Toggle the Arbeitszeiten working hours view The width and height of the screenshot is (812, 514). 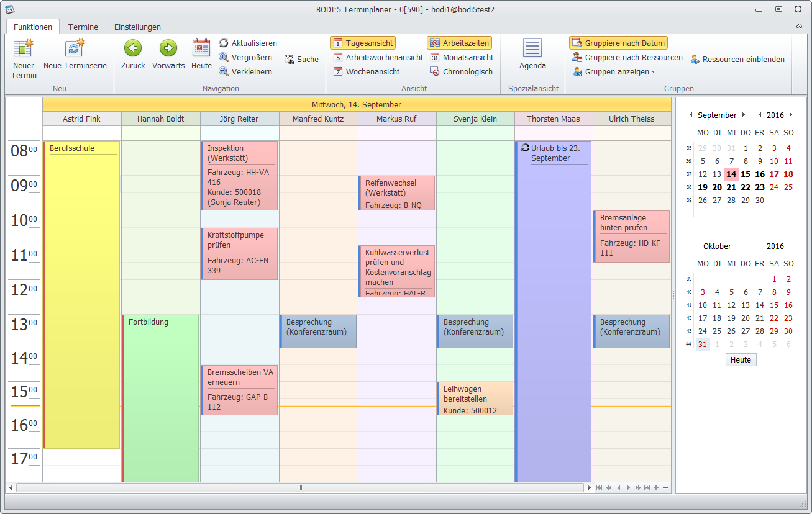point(459,43)
